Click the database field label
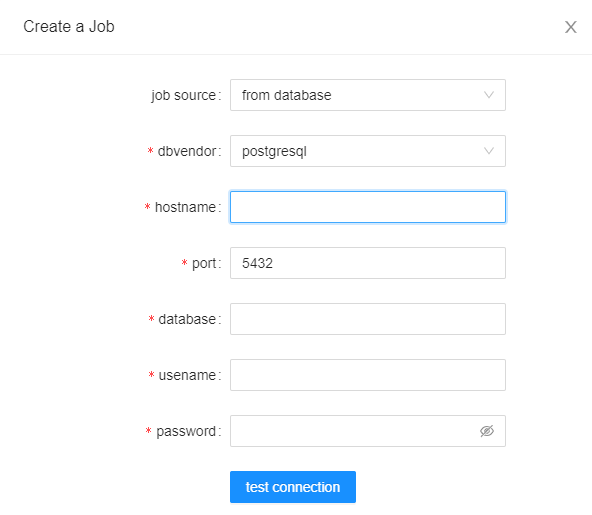Screen dimensions: 592x515 pyautogui.click(x=187, y=319)
